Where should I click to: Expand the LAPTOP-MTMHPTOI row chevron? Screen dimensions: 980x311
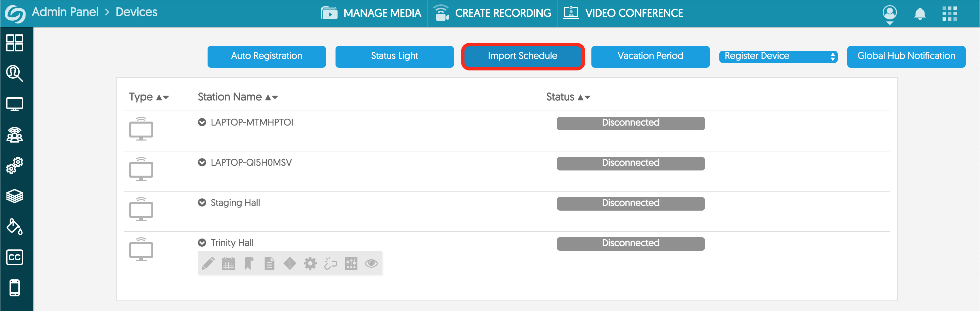(202, 122)
